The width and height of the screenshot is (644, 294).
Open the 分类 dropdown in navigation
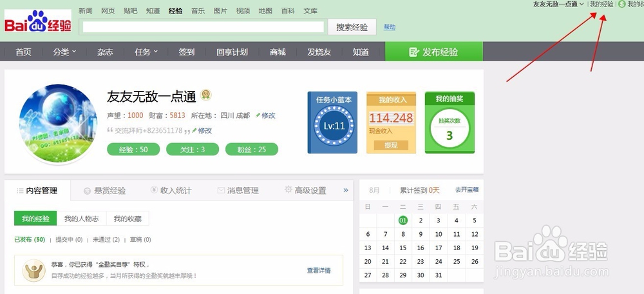(x=64, y=52)
